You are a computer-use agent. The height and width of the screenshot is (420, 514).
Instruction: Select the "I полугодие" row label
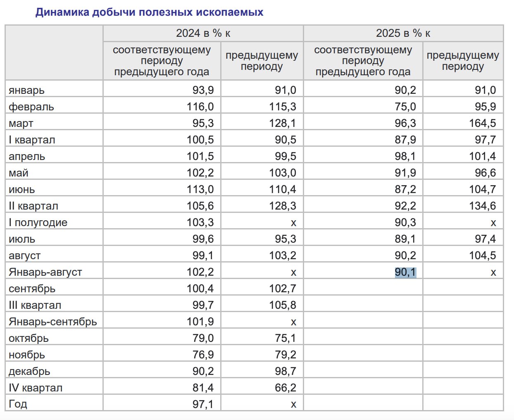(x=38, y=222)
